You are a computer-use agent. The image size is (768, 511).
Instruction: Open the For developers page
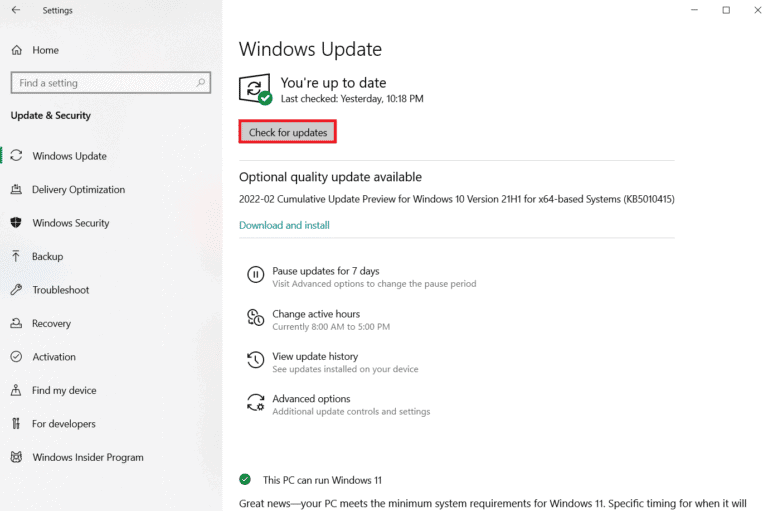[x=63, y=424]
